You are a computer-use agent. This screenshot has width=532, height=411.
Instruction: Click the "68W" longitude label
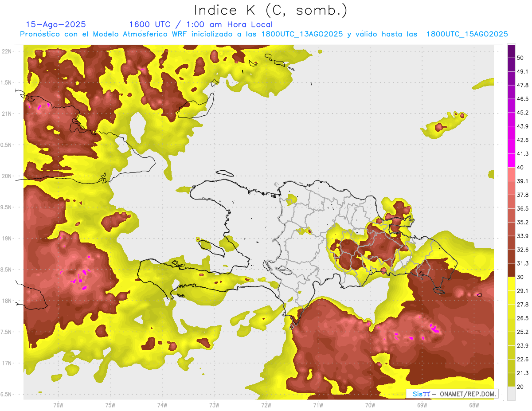click(474, 405)
